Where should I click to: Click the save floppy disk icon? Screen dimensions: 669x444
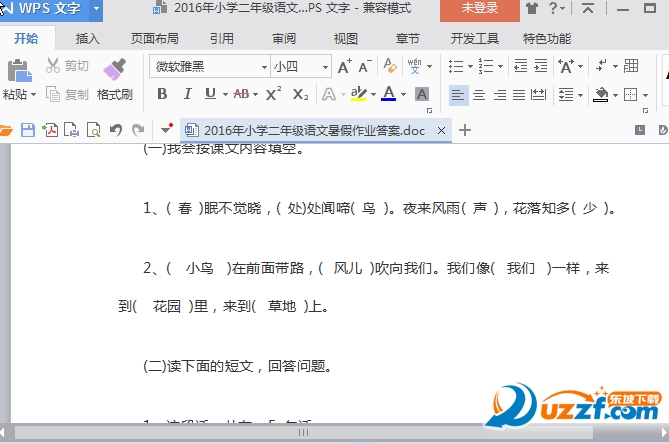[x=28, y=130]
